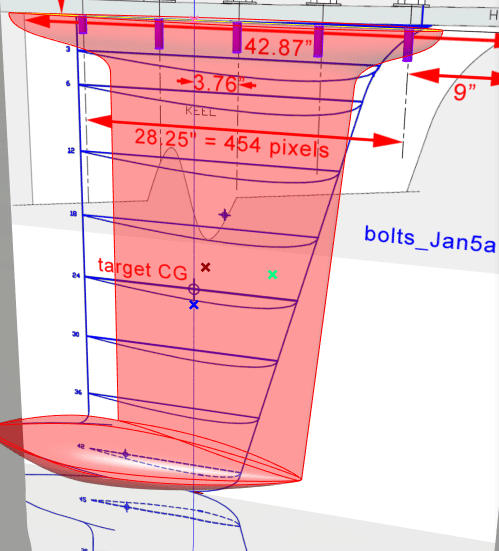The height and width of the screenshot is (551, 499).
Task: Select the crosshair marker on section 42
Action: coord(126,454)
